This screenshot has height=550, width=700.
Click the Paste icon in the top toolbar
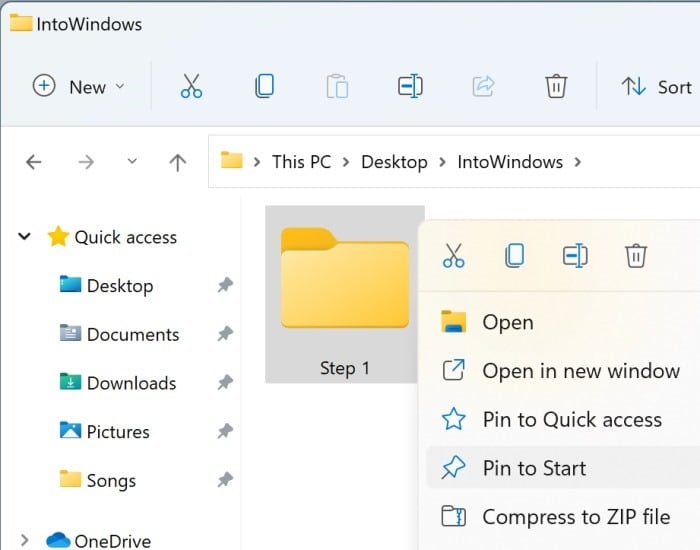337,86
